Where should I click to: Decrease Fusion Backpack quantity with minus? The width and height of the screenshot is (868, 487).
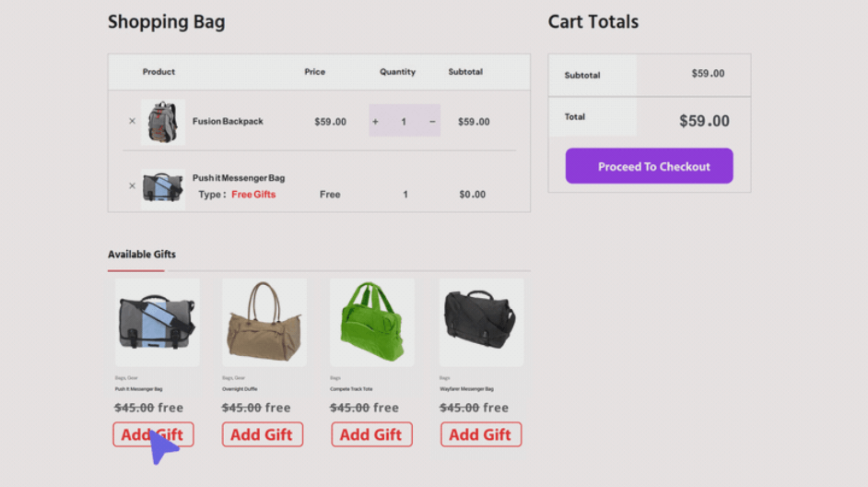[432, 122]
